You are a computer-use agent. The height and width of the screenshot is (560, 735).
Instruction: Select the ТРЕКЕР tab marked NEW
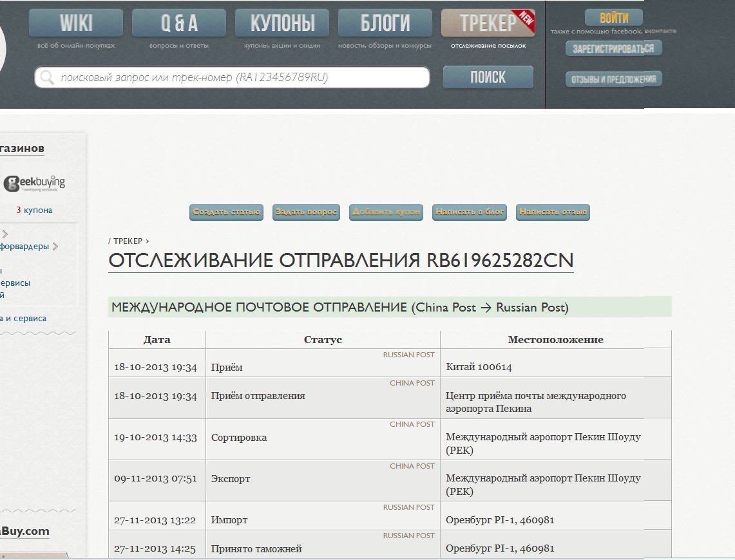488,24
